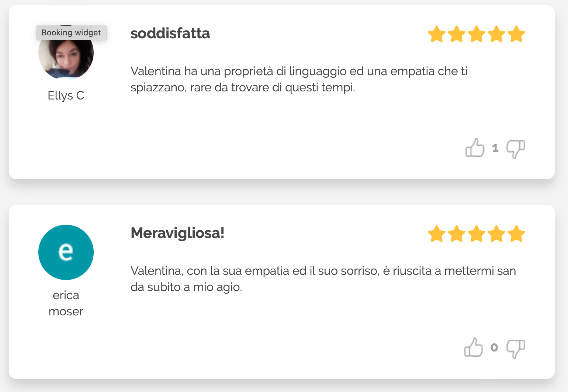Click the like count '1' on Ellys C's review
Viewport: 568px width, 392px height.
pyautogui.click(x=495, y=148)
